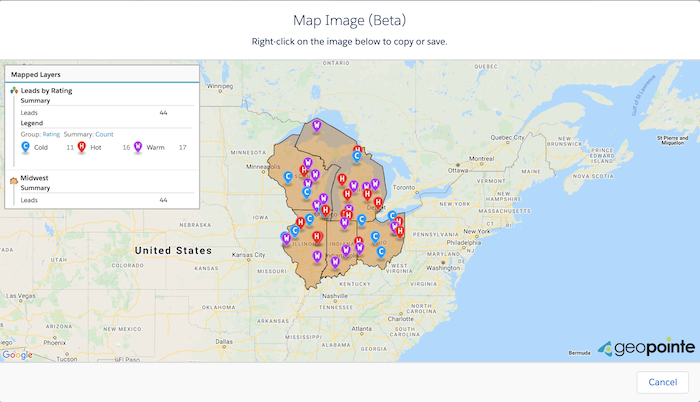Select Warm pin in Michigan's Upper Peninsula

[317, 126]
